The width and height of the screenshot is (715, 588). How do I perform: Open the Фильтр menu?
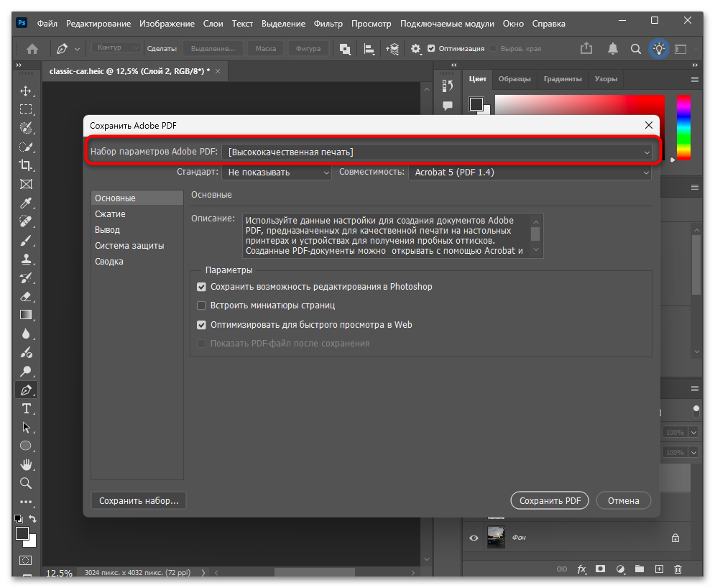[x=328, y=24]
